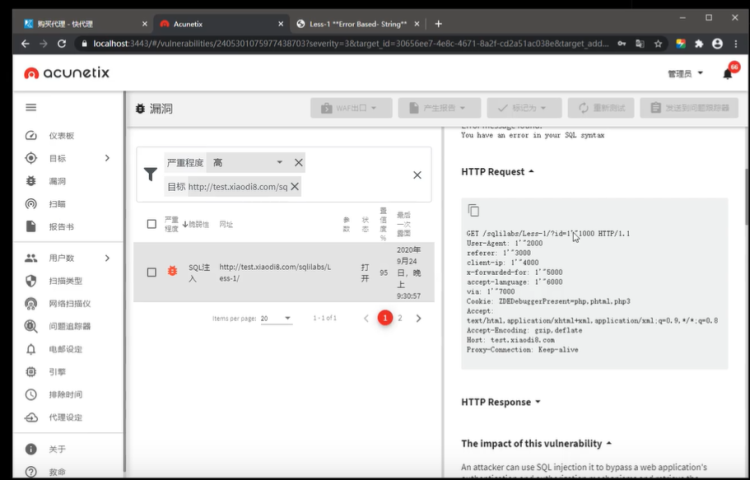Tick the select-all checkbox in the table header
Screen dimensions: 750x480
(152, 224)
